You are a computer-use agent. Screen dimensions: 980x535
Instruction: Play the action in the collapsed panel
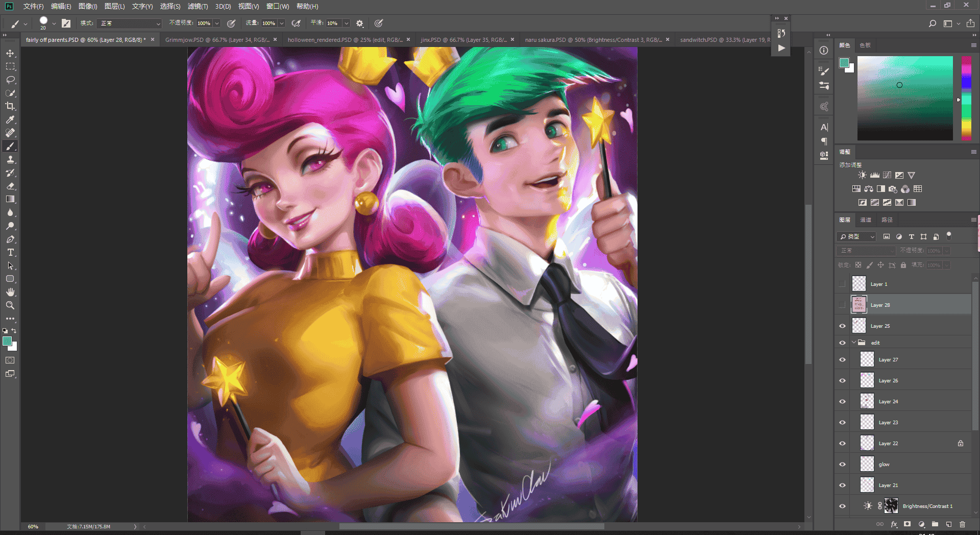click(x=781, y=48)
